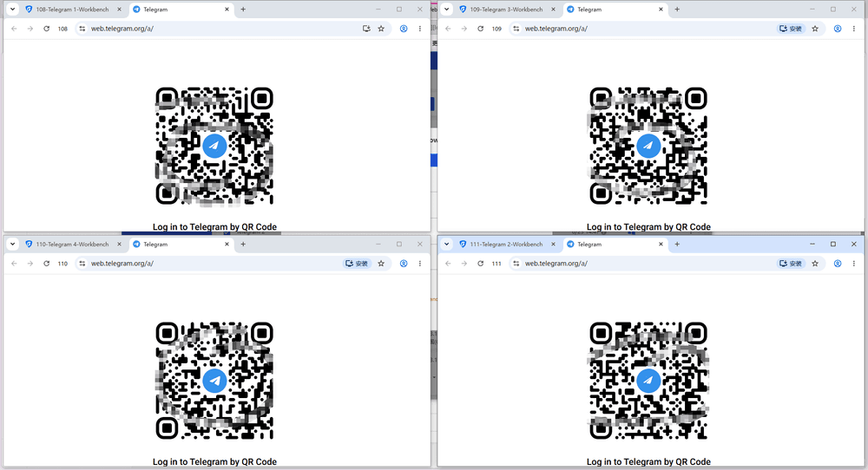Viewport: 868px width, 470px height.
Task: Click the install button in the 111 address bar
Action: point(791,264)
